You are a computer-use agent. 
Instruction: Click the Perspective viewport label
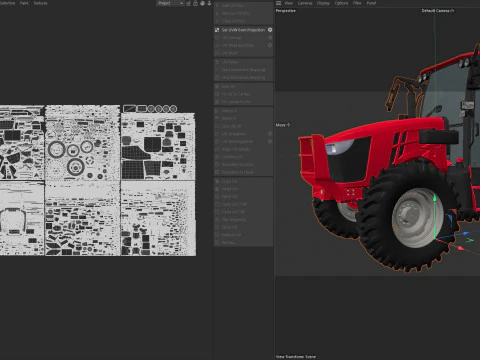pos(286,11)
